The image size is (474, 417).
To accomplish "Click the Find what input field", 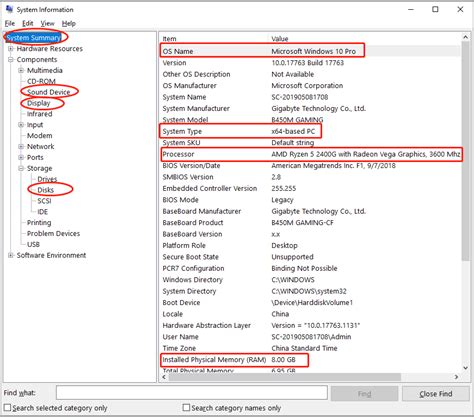I will (x=192, y=393).
